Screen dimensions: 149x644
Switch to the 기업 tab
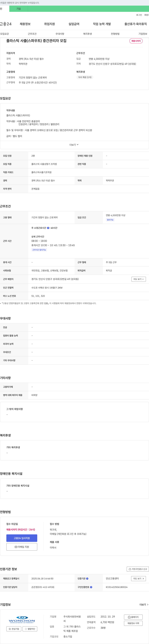tap(18, 9)
